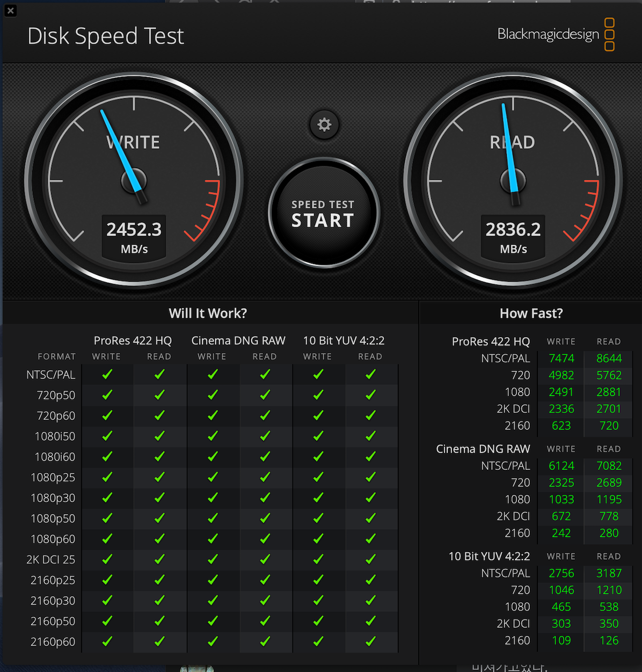Viewport: 642px width, 672px height.
Task: Click the ProRes 422 HQ header in Will It Work
Action: pos(133,340)
